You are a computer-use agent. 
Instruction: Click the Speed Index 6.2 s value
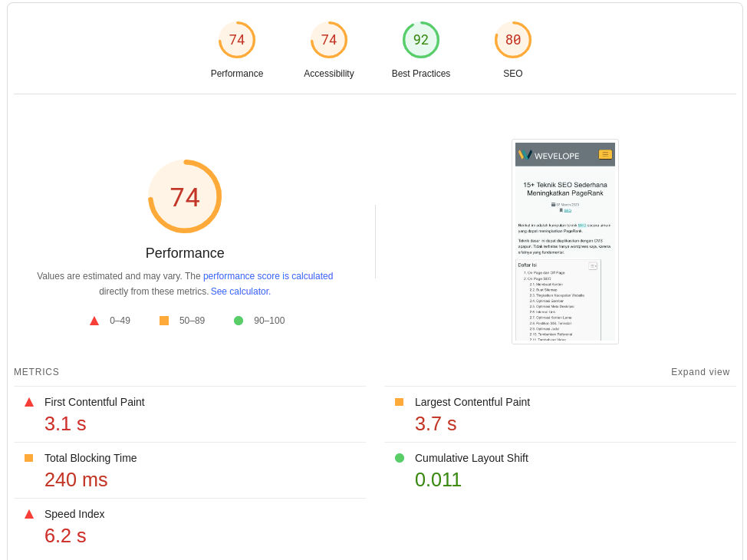65,535
